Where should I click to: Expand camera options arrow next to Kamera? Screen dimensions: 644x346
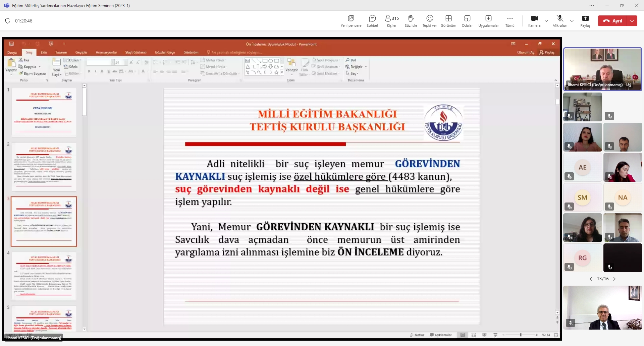click(x=546, y=21)
